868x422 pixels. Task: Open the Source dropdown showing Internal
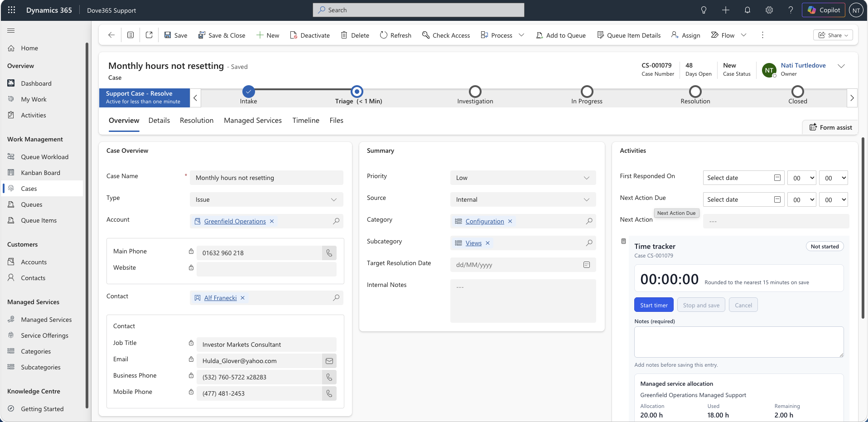pos(523,199)
